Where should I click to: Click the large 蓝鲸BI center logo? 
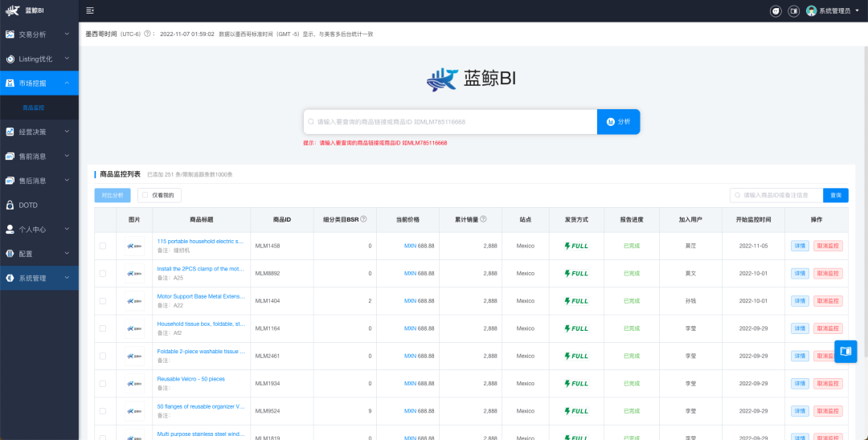tap(471, 79)
